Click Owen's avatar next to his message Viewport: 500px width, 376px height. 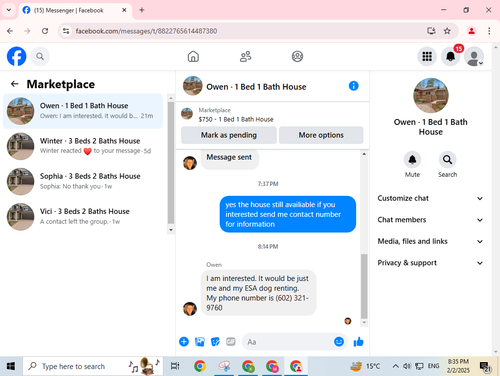[x=190, y=309]
